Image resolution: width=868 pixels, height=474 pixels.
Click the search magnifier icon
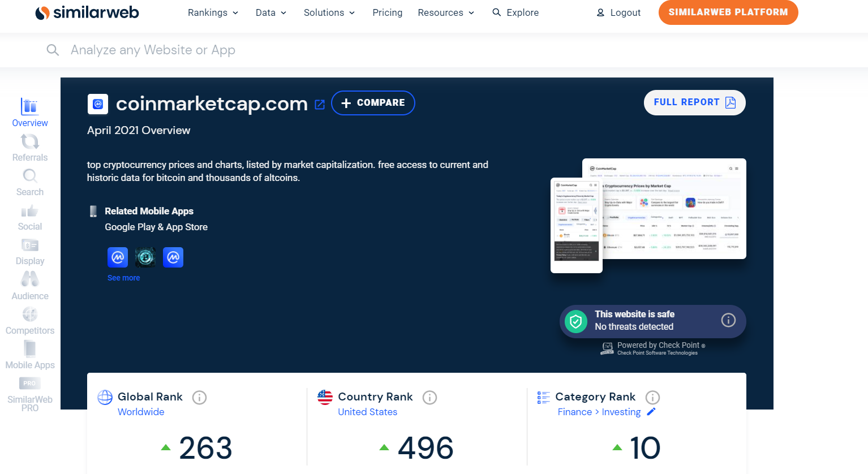click(x=53, y=50)
